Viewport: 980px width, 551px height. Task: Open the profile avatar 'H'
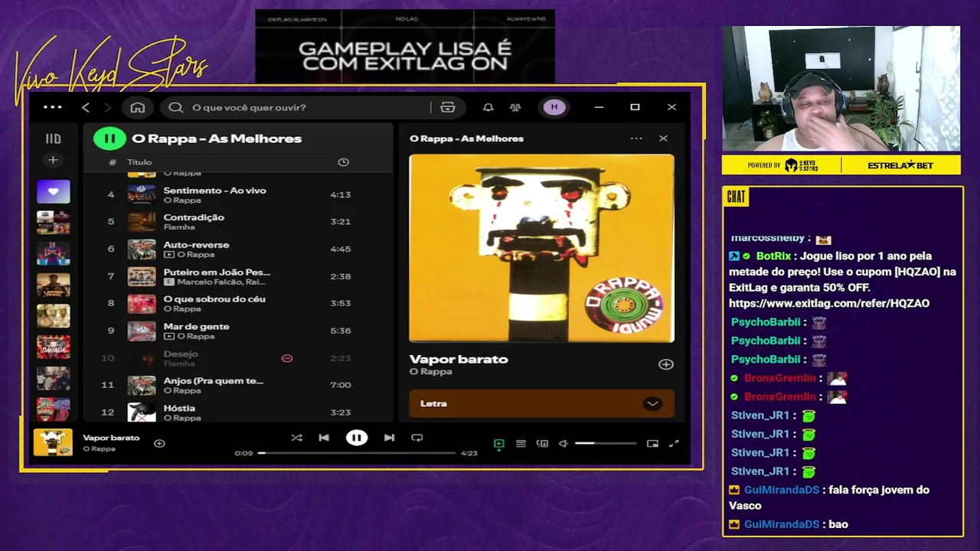(x=554, y=107)
